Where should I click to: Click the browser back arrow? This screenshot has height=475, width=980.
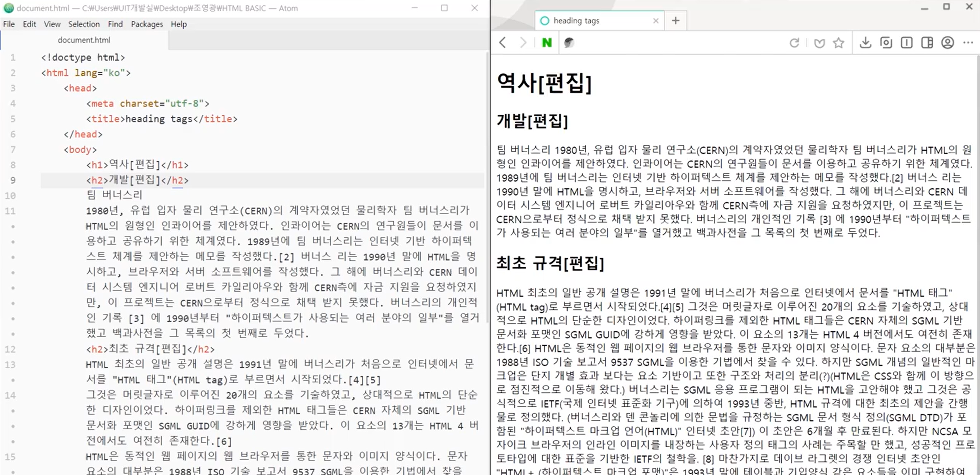(x=503, y=43)
